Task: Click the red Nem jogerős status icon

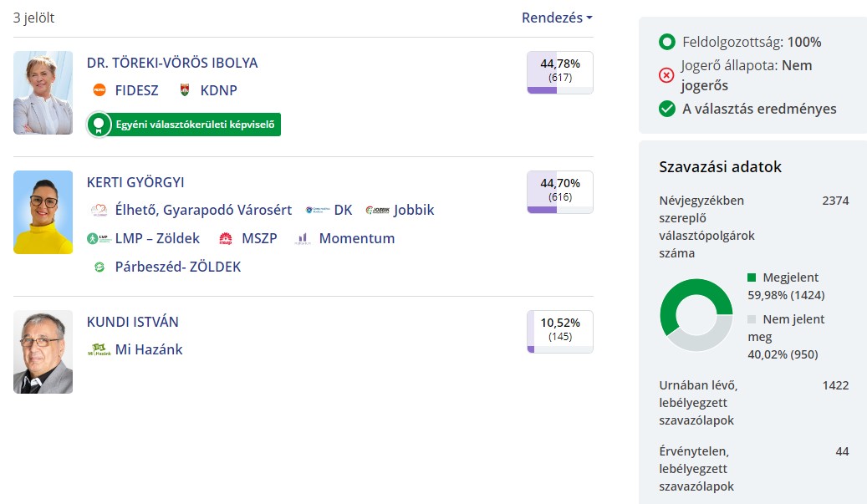Action: (x=666, y=75)
